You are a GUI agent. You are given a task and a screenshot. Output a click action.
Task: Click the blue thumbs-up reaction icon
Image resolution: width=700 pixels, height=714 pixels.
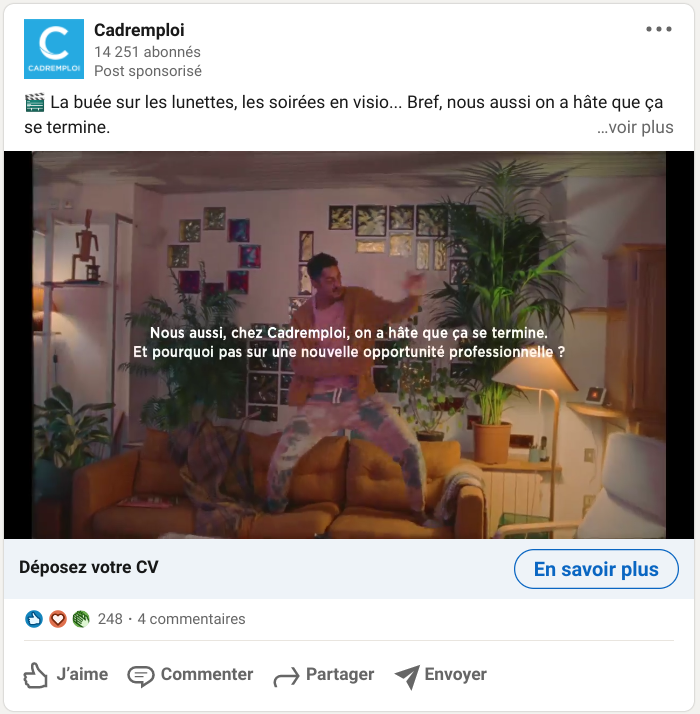click(x=34, y=619)
